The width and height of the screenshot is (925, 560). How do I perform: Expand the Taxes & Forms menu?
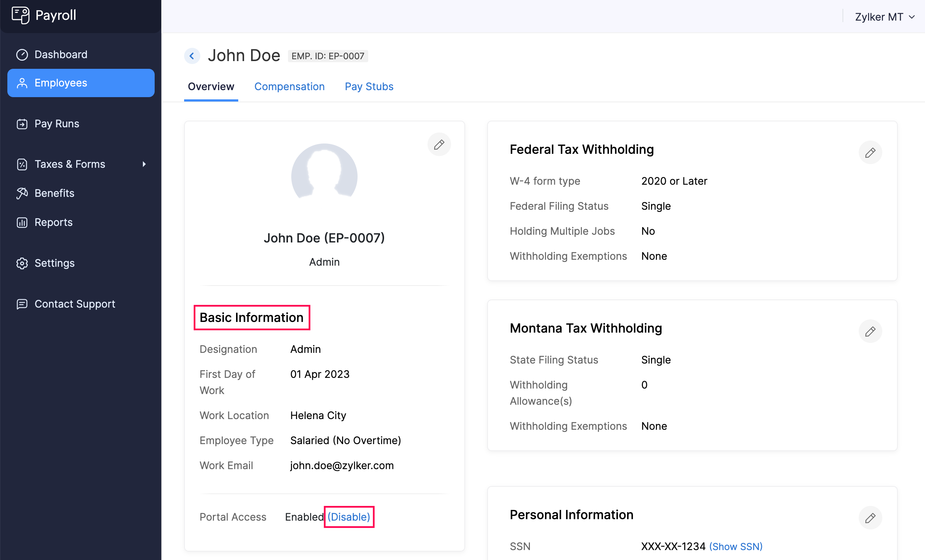tap(70, 164)
